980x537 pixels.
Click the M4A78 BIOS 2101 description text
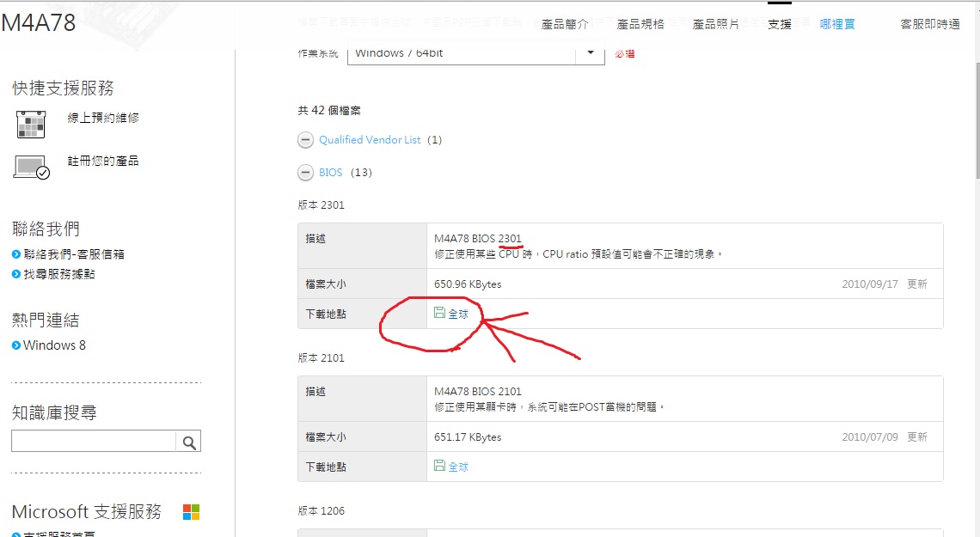477,392
